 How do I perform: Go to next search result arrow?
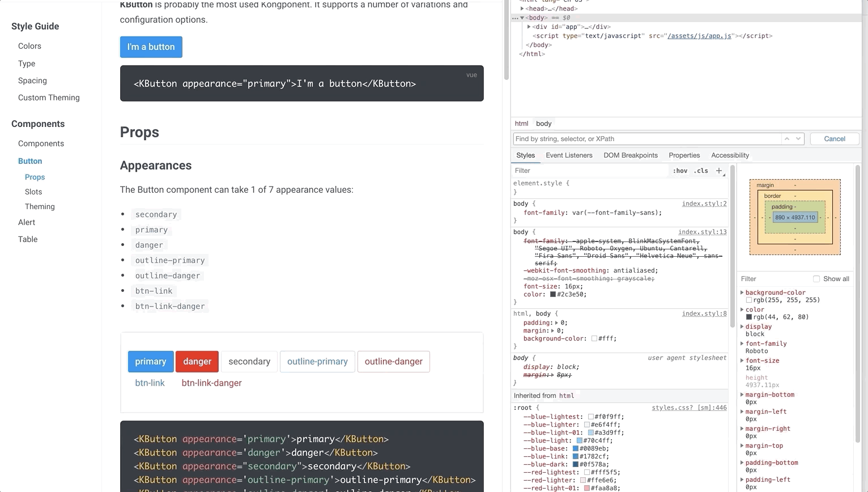[x=798, y=139]
